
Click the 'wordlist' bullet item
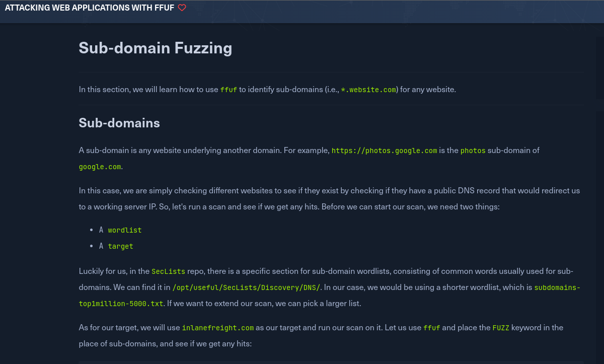125,230
